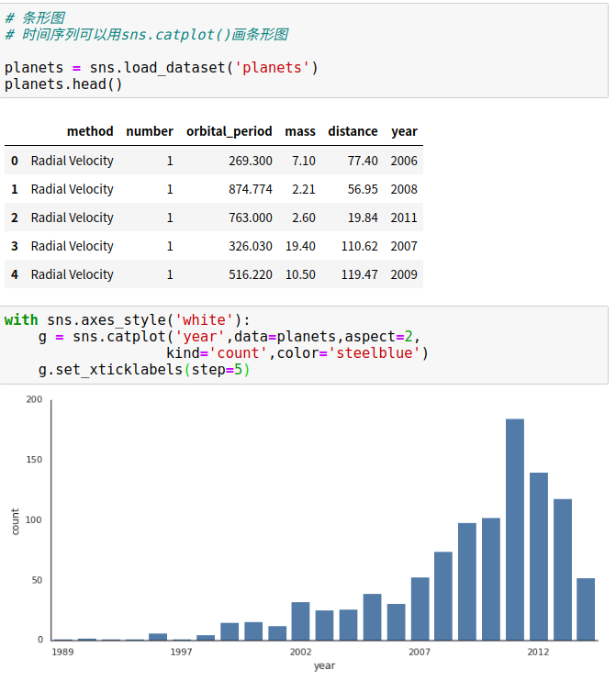Click the 'method' column header
Image resolution: width=616 pixels, height=681 pixels.
click(90, 131)
